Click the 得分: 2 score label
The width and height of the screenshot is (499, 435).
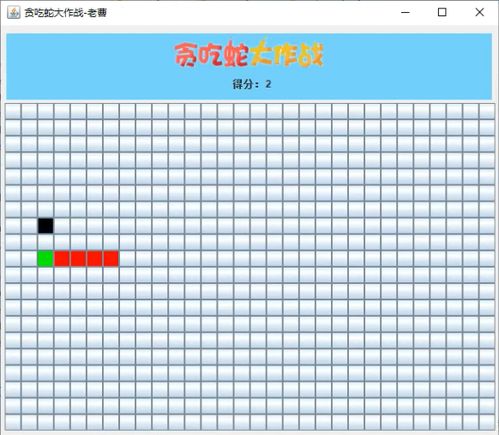tap(252, 84)
